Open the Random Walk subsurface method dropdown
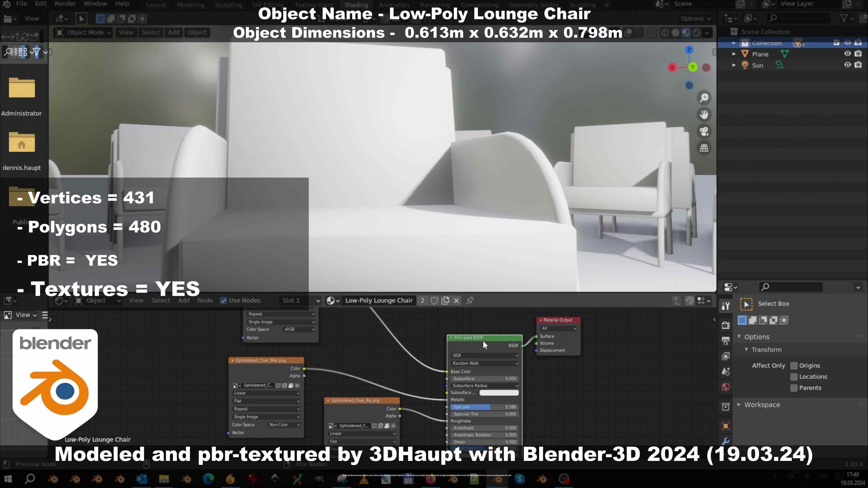The image size is (868, 488). pos(485,363)
